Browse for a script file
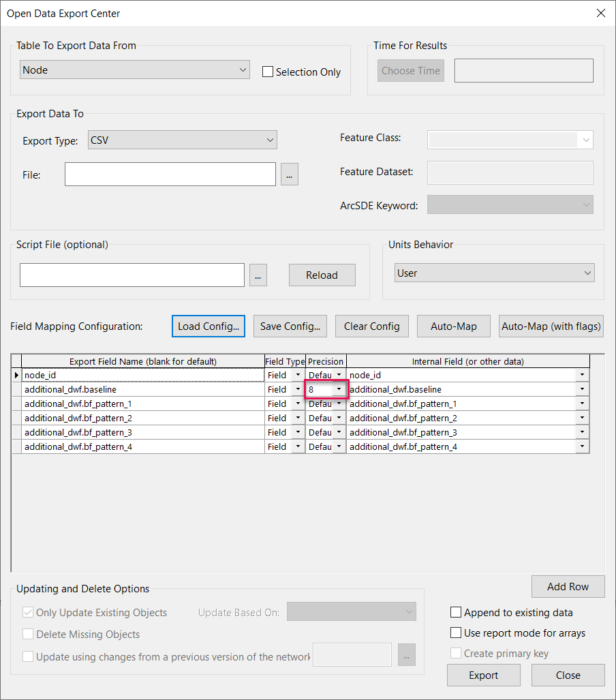 click(258, 275)
